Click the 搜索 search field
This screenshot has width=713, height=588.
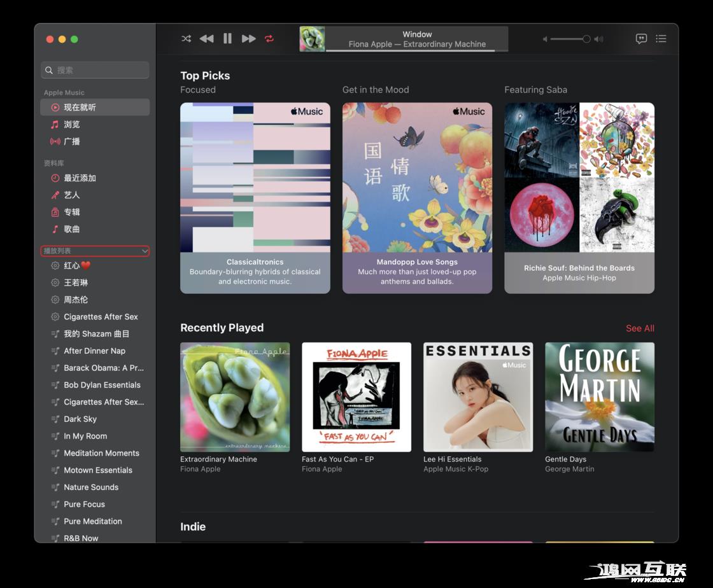[94, 70]
